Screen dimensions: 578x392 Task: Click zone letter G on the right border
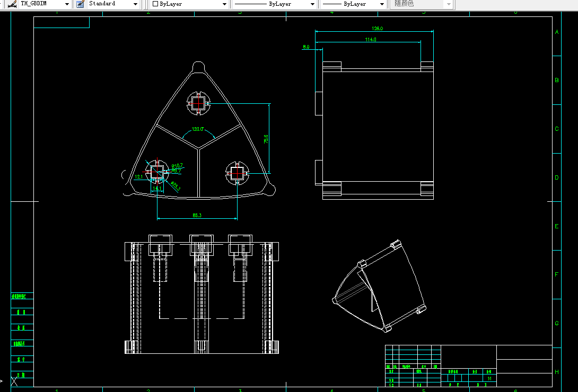pyautogui.click(x=557, y=323)
